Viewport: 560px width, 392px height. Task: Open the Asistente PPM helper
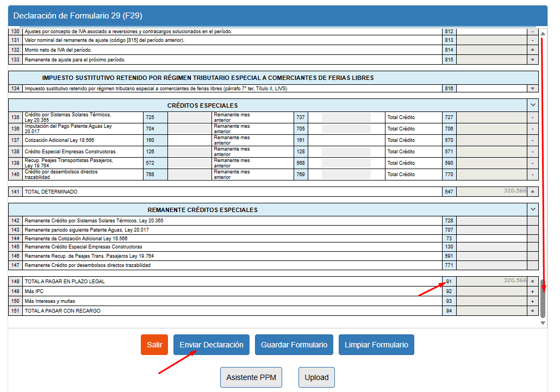(x=251, y=377)
